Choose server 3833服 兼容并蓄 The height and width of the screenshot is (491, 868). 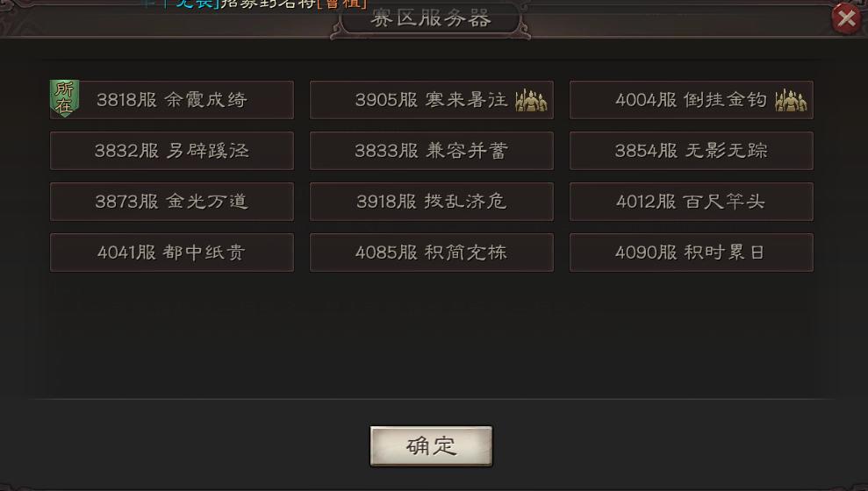tap(431, 151)
